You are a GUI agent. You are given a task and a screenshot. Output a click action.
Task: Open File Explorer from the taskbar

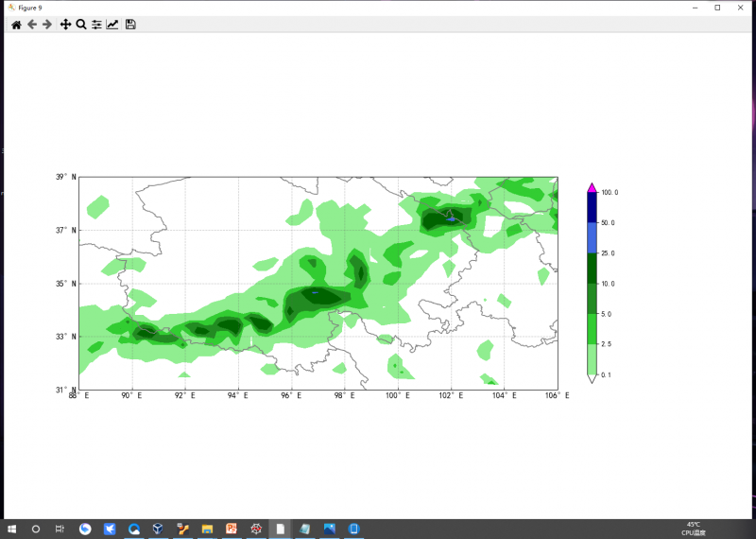coord(207,529)
